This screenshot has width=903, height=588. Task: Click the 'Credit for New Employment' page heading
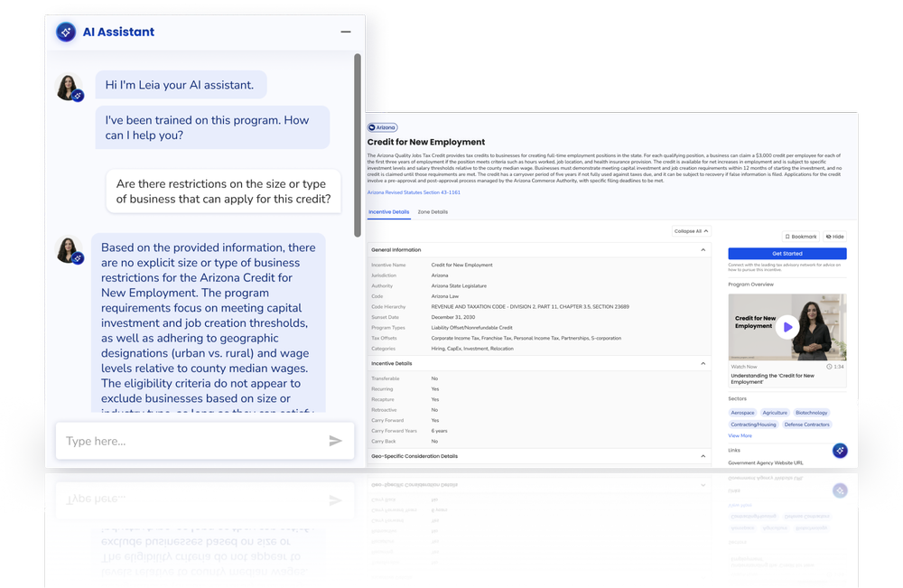point(426,142)
